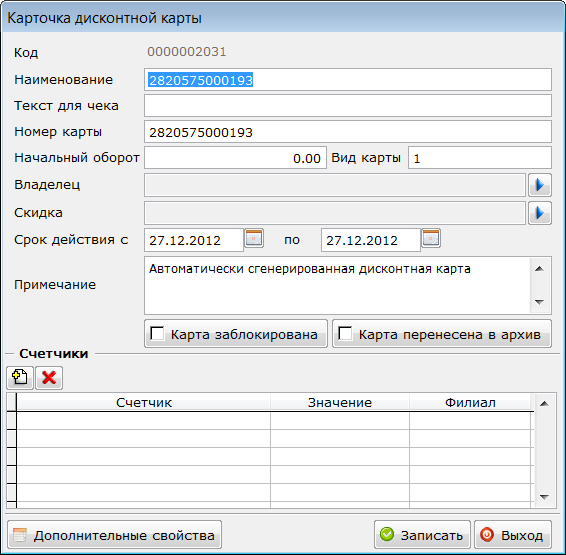Open calendar for end date
The image size is (566, 555).
431,238
